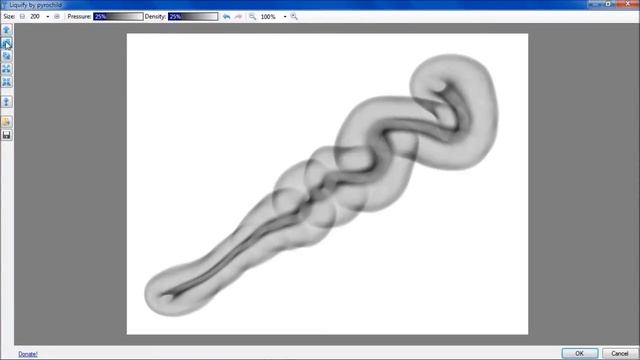
Task: Open the Donate! link
Action: click(28, 354)
